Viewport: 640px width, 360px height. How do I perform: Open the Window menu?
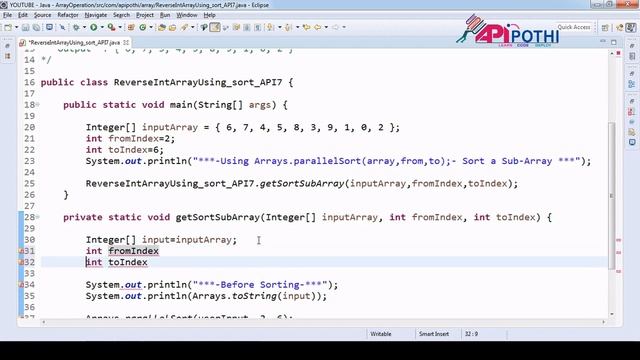[x=187, y=15]
